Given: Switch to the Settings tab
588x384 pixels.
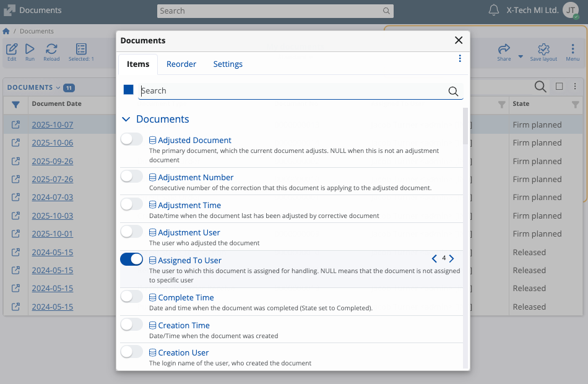Looking at the screenshot, I should coord(228,64).
